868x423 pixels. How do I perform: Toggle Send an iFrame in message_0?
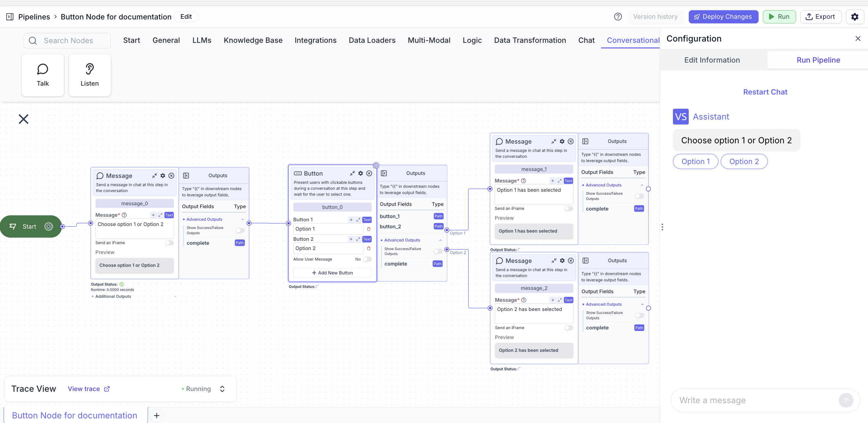(x=169, y=243)
